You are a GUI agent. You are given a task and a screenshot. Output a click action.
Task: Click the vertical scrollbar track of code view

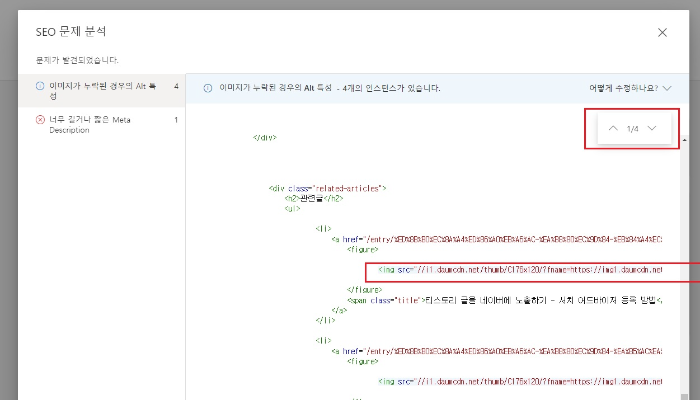tap(684, 268)
